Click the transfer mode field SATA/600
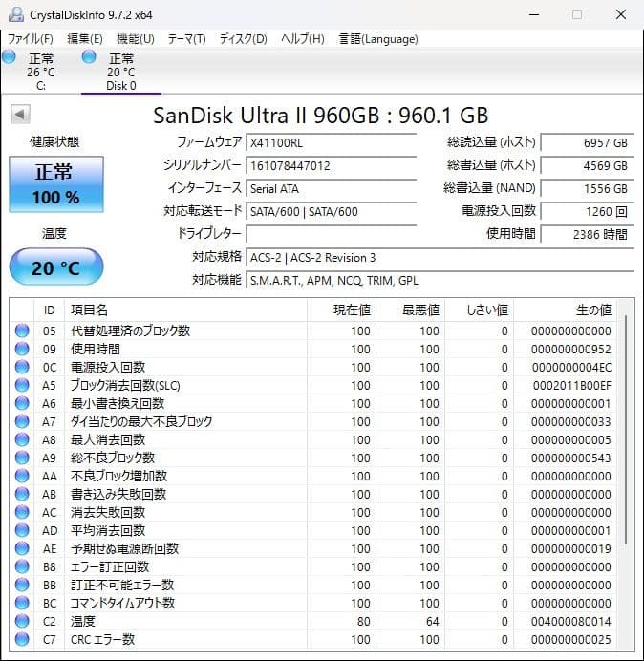Screen dimensions: 644x661 point(331,211)
